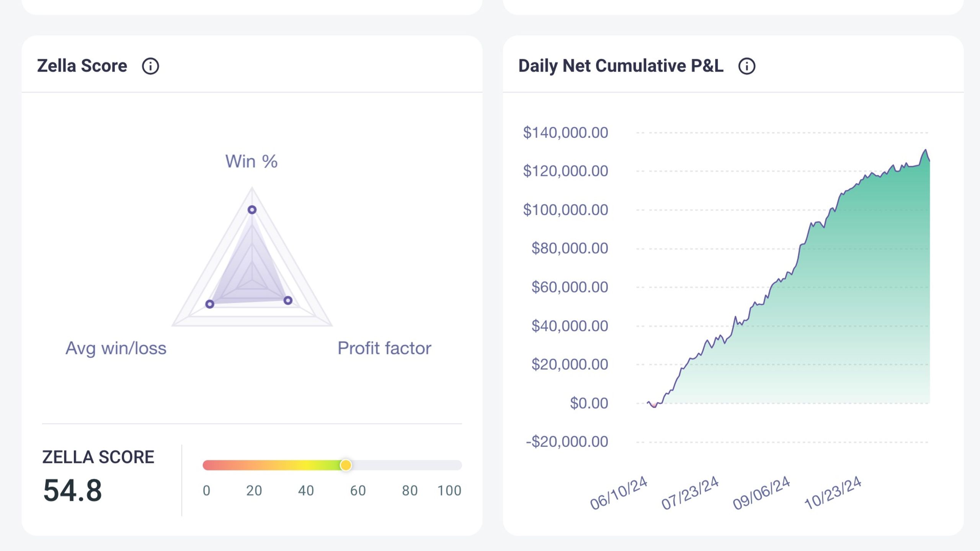This screenshot has height=551, width=980.
Task: Click the 54.8 score value
Action: point(73,491)
